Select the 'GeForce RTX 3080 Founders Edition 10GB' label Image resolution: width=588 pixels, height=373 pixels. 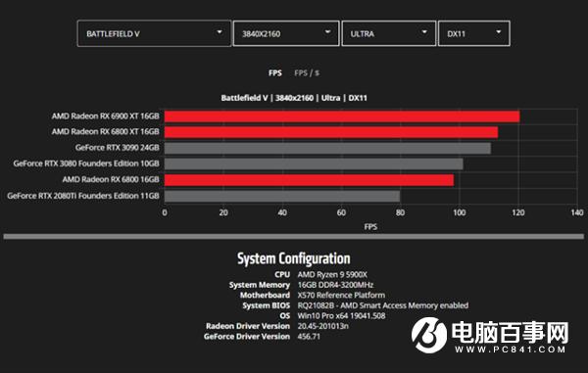click(86, 163)
